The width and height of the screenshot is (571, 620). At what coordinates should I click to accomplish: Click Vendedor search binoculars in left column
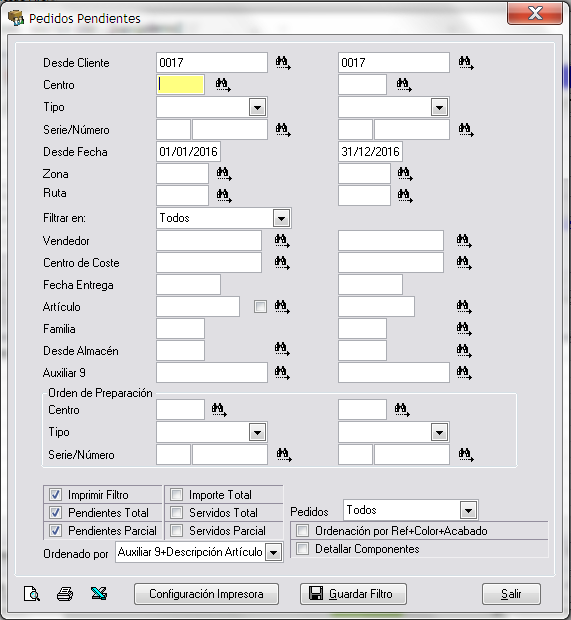point(282,240)
